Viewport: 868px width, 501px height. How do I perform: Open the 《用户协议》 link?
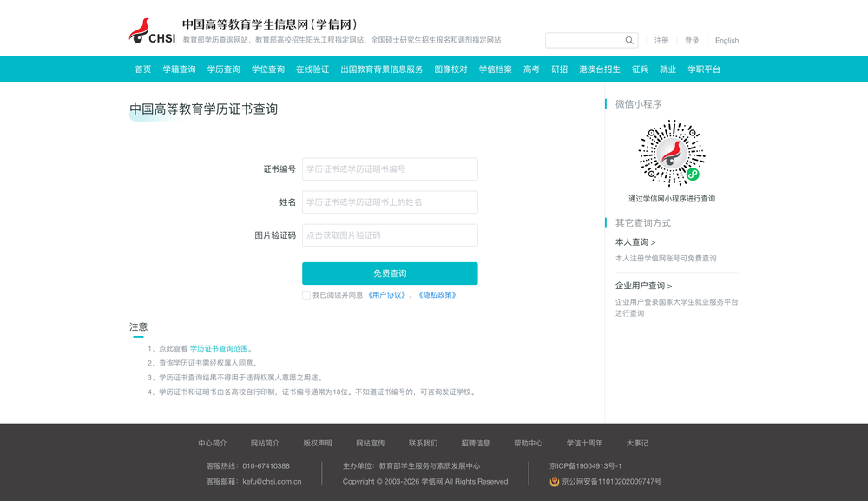(386, 295)
